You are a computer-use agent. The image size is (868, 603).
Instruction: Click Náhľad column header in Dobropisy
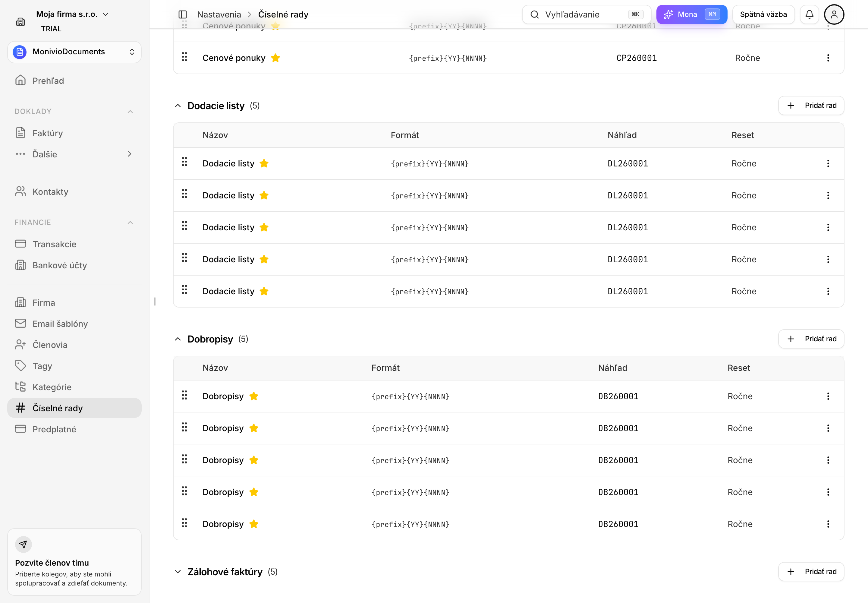[613, 368]
